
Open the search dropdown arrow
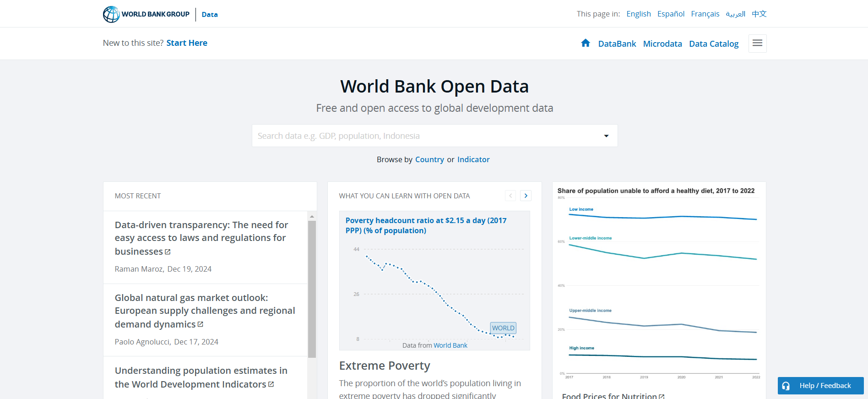(606, 136)
